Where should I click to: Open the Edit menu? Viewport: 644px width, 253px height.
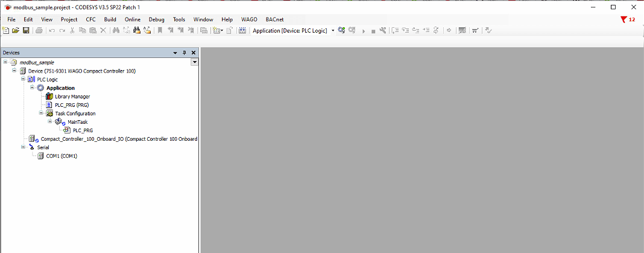click(x=28, y=19)
